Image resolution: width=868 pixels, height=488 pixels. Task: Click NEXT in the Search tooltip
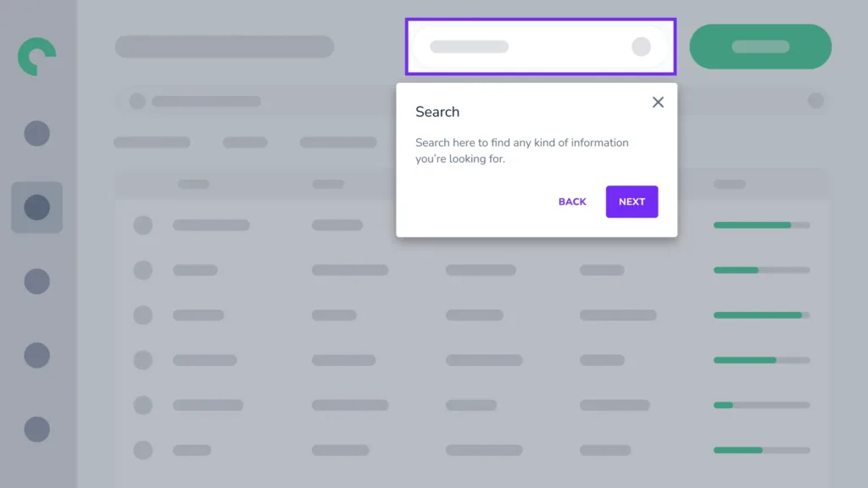632,202
